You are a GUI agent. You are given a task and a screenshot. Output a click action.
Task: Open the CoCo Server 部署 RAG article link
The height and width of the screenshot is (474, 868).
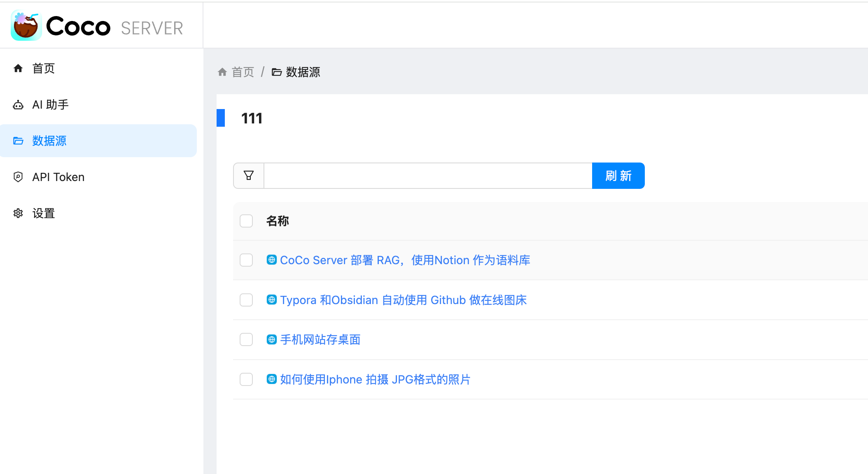point(405,260)
